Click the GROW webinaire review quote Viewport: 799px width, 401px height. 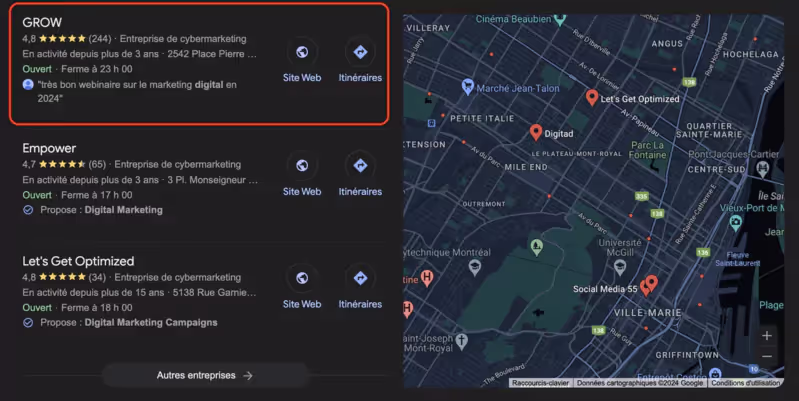(137, 91)
